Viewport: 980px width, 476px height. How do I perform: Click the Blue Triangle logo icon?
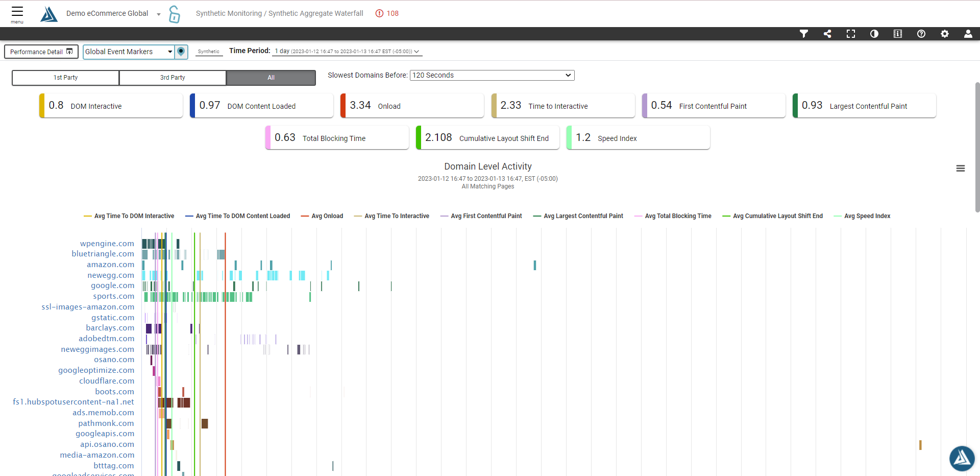pos(49,14)
